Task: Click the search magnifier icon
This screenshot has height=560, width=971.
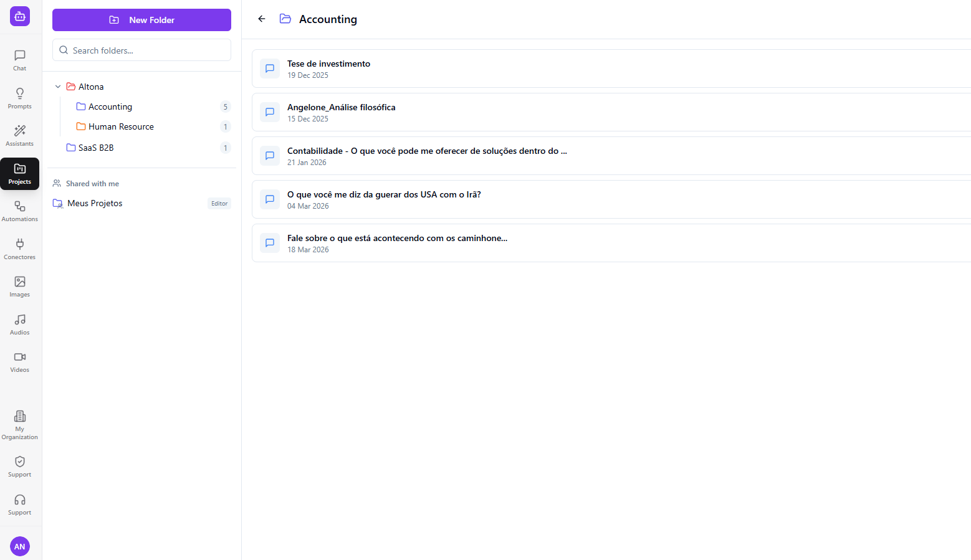Action: click(64, 50)
